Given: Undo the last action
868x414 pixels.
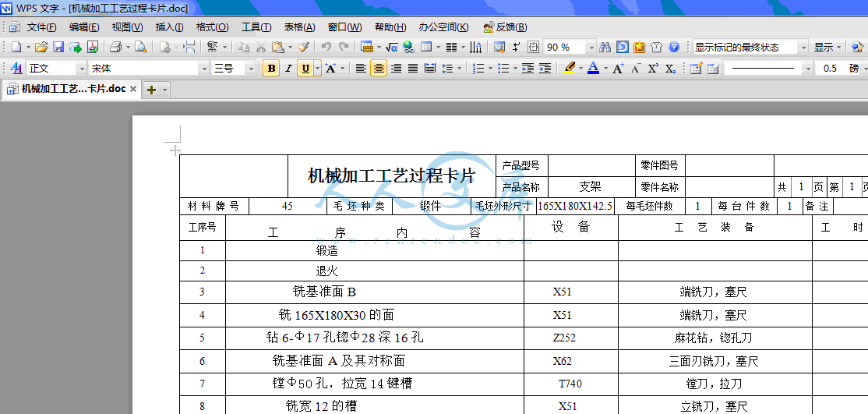Looking at the screenshot, I should coord(326,47).
